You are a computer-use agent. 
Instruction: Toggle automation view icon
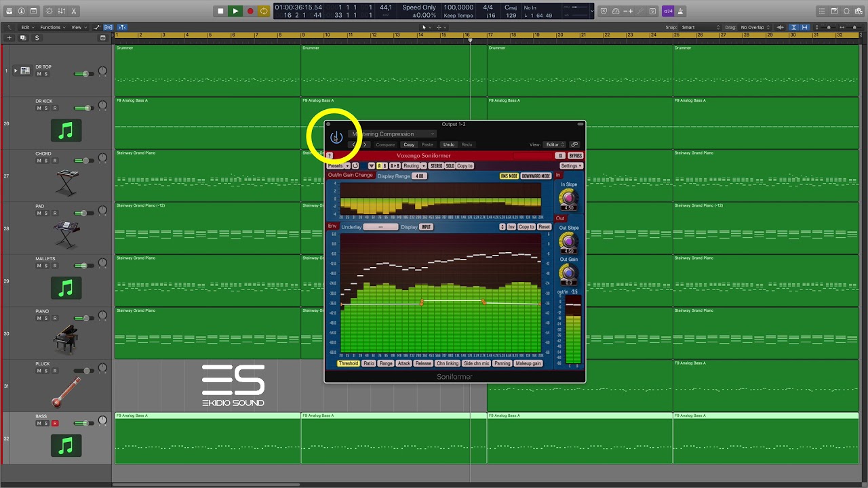pyautogui.click(x=98, y=27)
